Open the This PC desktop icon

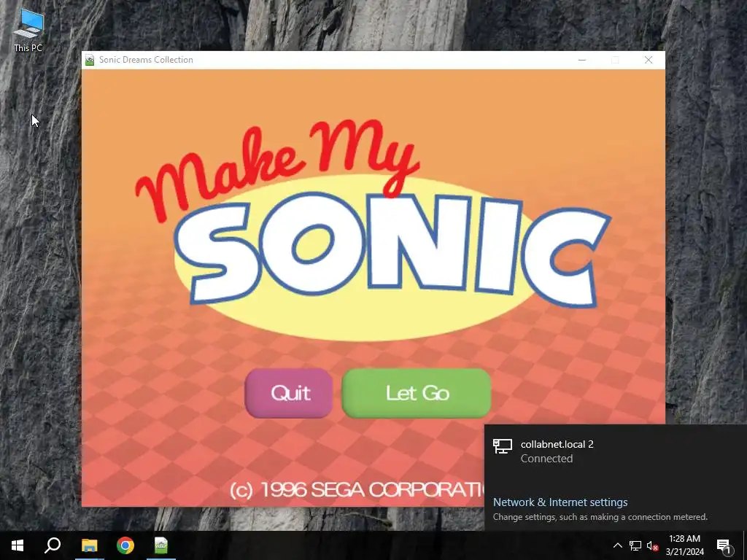pyautogui.click(x=28, y=31)
